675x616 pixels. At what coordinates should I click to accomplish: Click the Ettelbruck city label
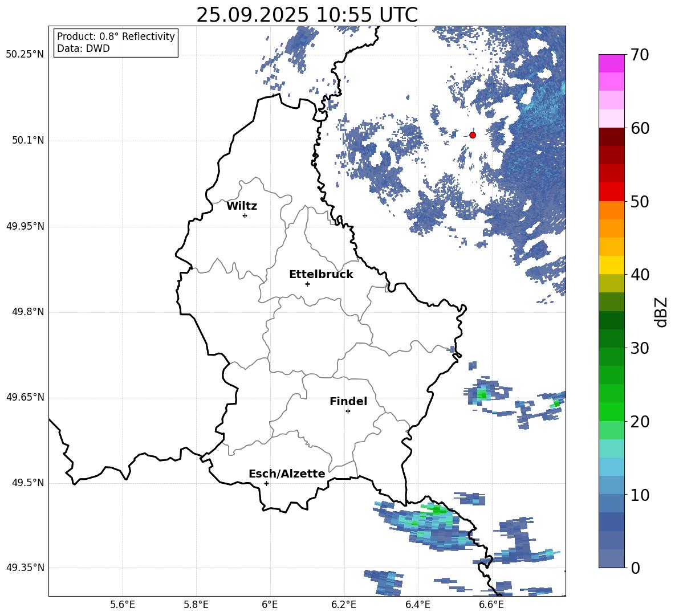tap(321, 275)
